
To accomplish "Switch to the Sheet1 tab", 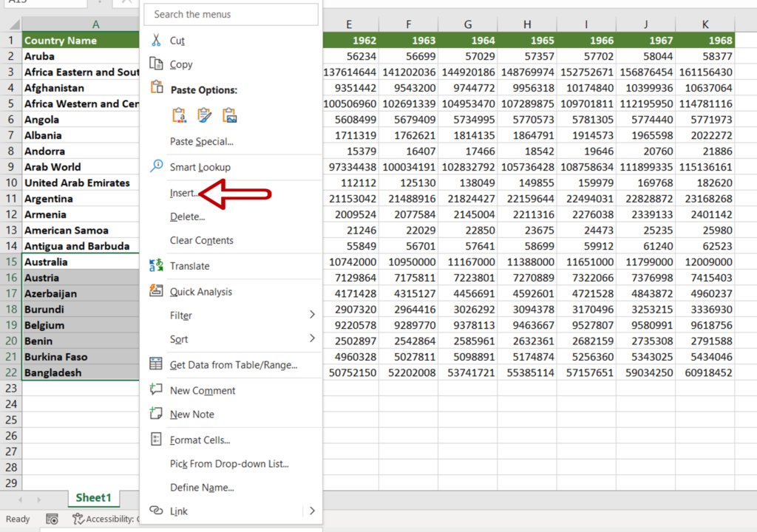I will pyautogui.click(x=93, y=498).
